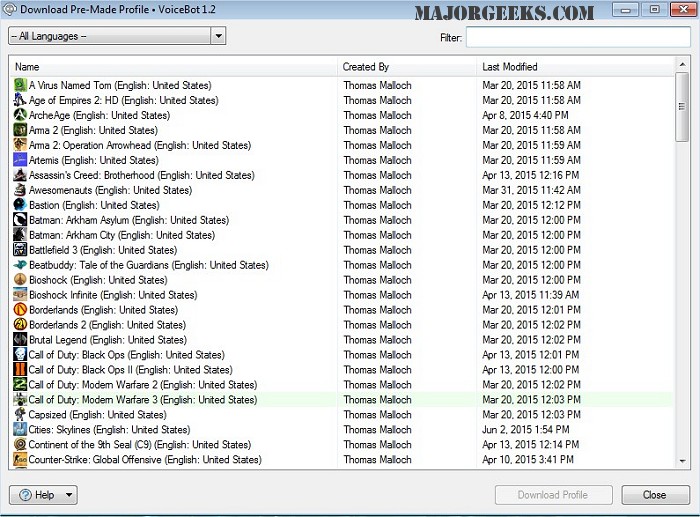Viewport: 700px width, 517px height.
Task: Click Thomas Malloch in the Capsized row
Action: [377, 415]
